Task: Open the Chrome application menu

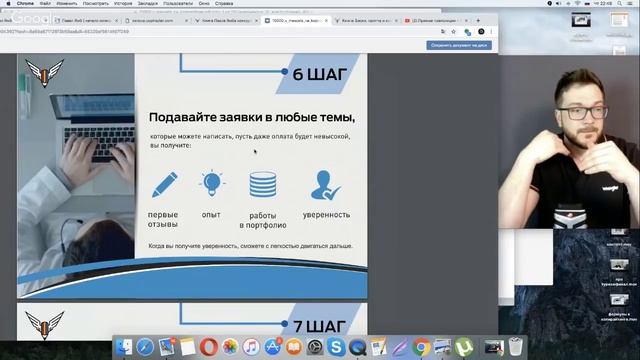Action: pyautogui.click(x=25, y=3)
